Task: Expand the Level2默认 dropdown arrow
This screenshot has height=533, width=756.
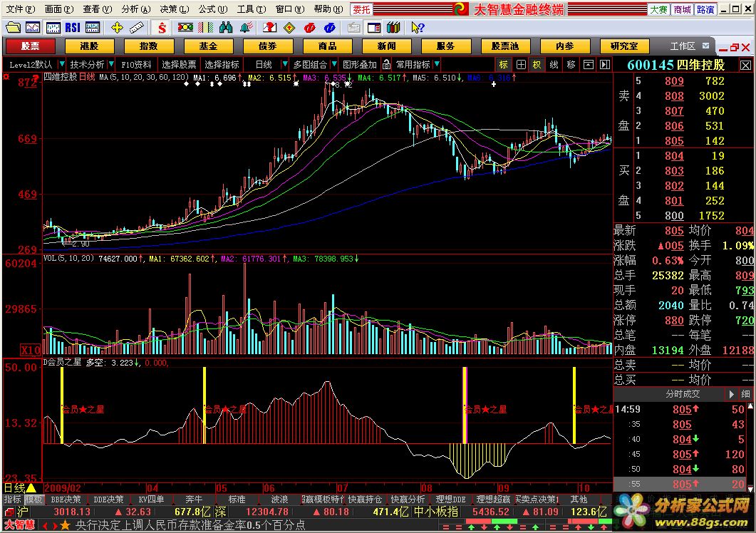Action: [61, 63]
